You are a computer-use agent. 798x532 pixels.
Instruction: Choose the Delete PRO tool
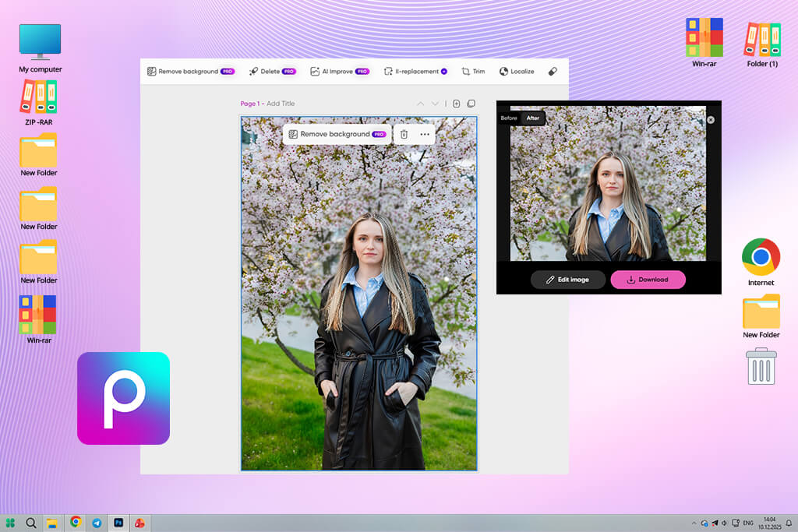272,71
